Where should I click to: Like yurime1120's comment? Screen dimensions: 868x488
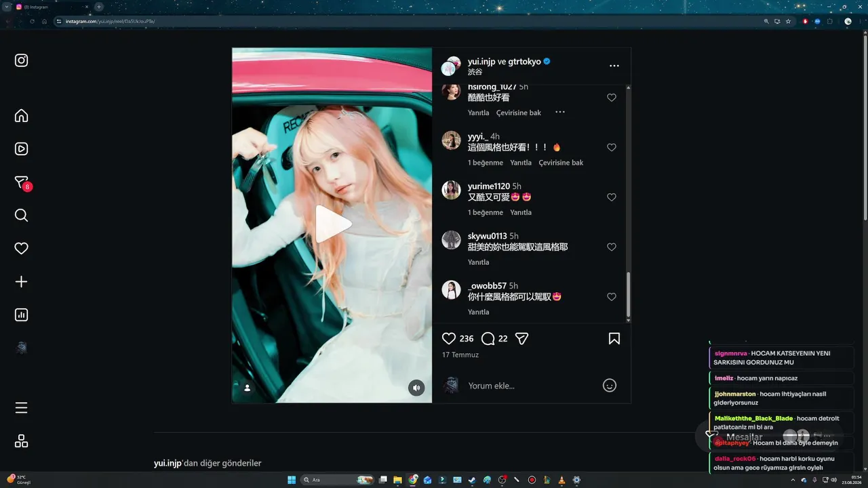[x=612, y=197]
